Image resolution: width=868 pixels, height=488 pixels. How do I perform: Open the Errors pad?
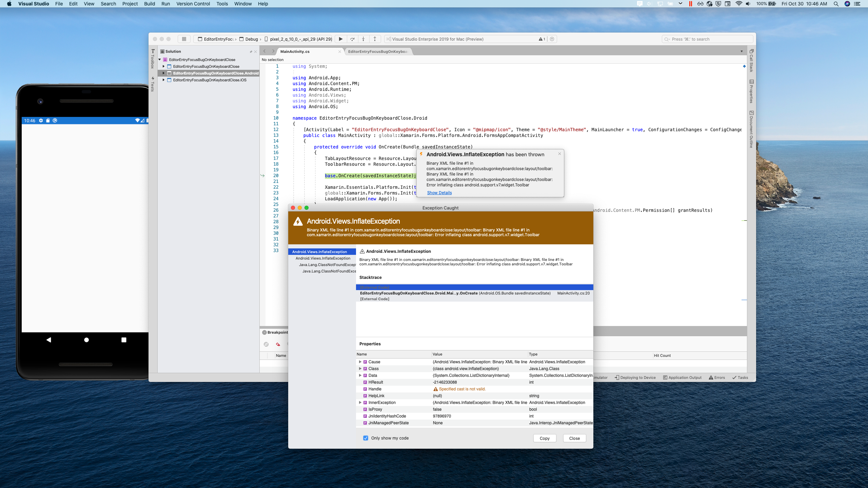pos(717,378)
